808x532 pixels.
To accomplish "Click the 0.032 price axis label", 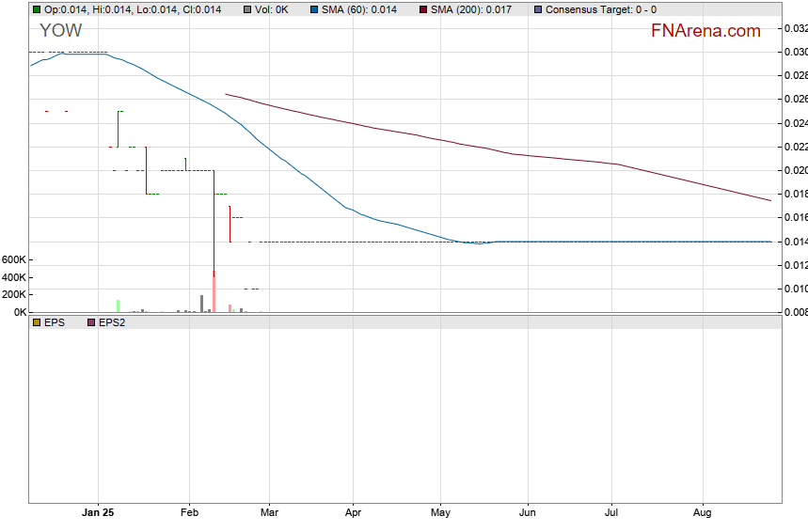I will click(x=796, y=28).
